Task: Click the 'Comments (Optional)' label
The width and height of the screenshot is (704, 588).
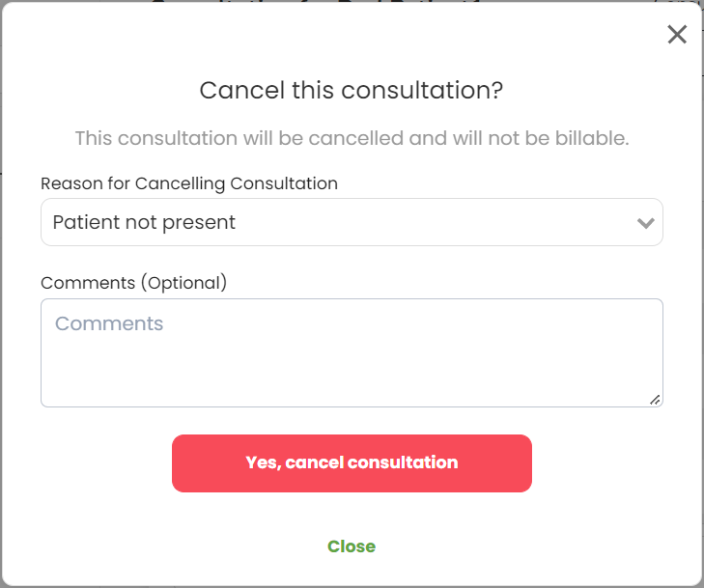Action: coord(133,283)
